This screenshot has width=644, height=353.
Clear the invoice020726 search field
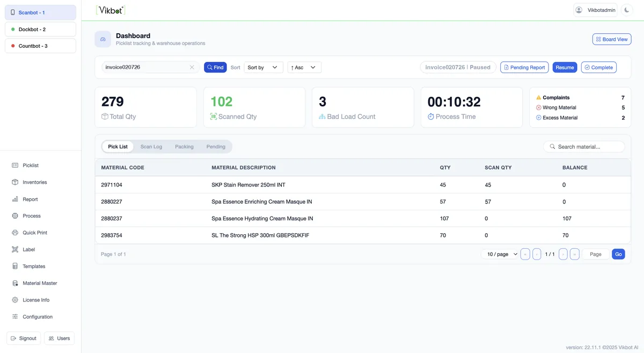click(x=192, y=67)
